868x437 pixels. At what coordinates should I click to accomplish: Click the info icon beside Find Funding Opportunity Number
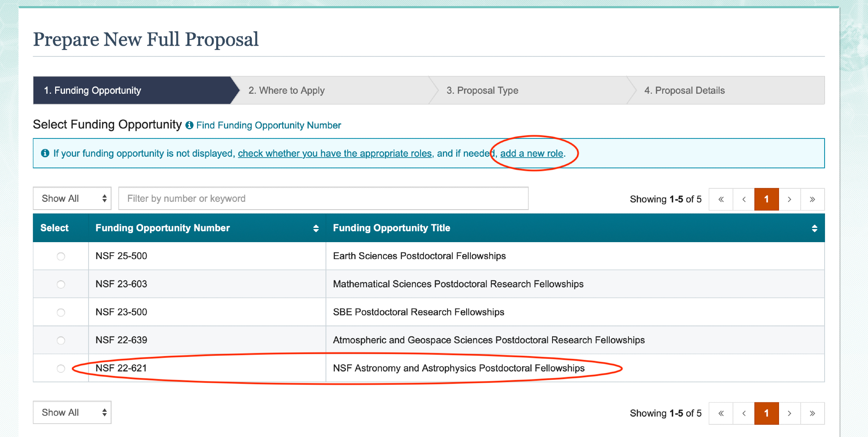pyautogui.click(x=189, y=125)
